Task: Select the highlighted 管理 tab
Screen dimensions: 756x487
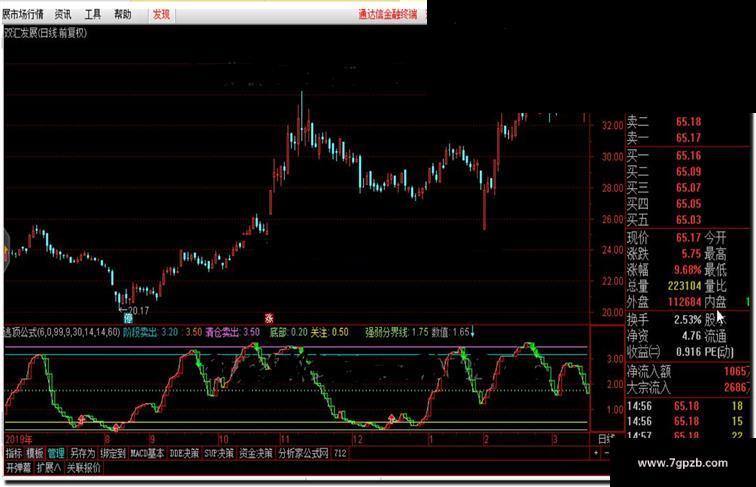Action: coord(56,453)
